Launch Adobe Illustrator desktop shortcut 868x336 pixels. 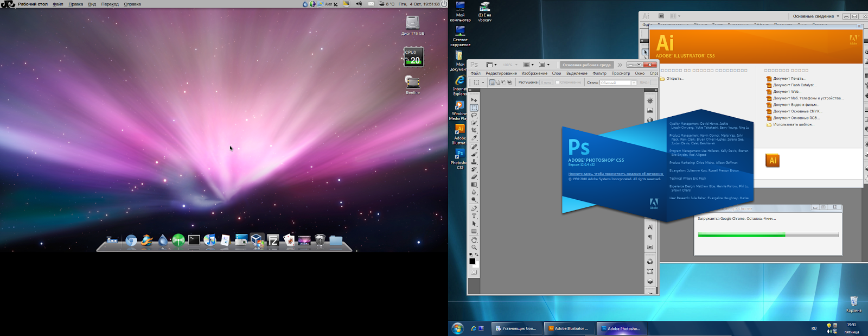(459, 134)
